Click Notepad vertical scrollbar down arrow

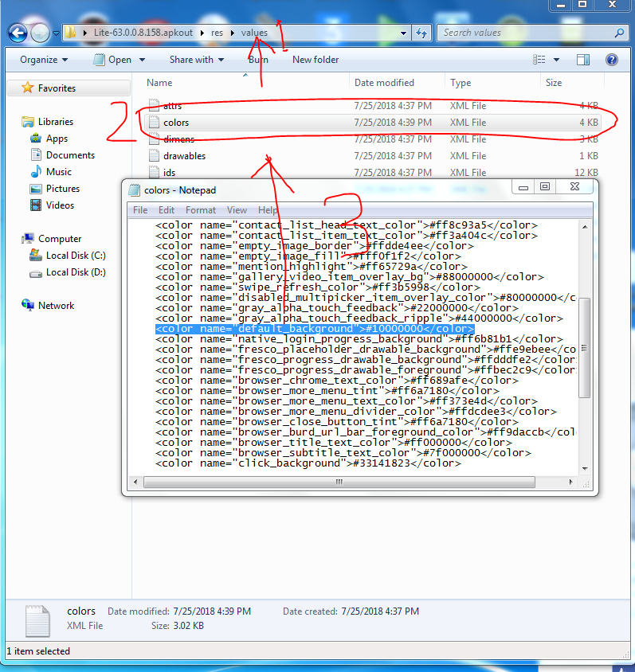585,469
